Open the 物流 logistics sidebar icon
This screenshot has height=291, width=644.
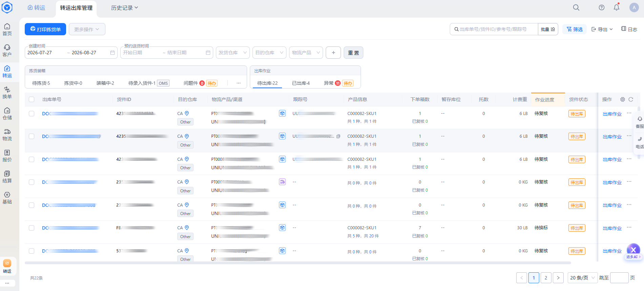tap(7, 135)
